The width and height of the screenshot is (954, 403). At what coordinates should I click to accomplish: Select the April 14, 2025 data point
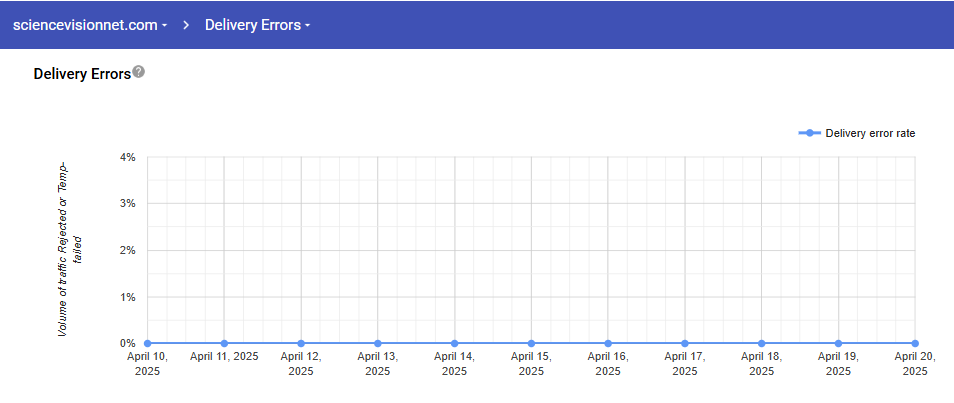coord(455,343)
